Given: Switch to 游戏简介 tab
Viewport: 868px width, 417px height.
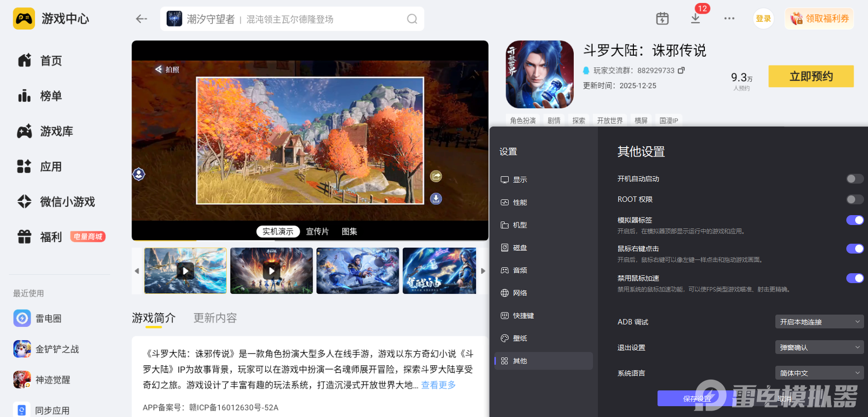Looking at the screenshot, I should (154, 318).
